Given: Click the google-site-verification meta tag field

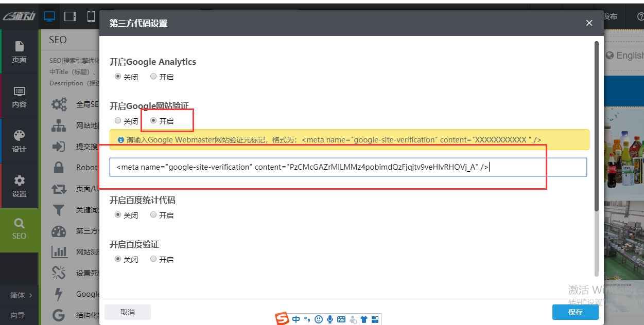Looking at the screenshot, I should [x=347, y=167].
